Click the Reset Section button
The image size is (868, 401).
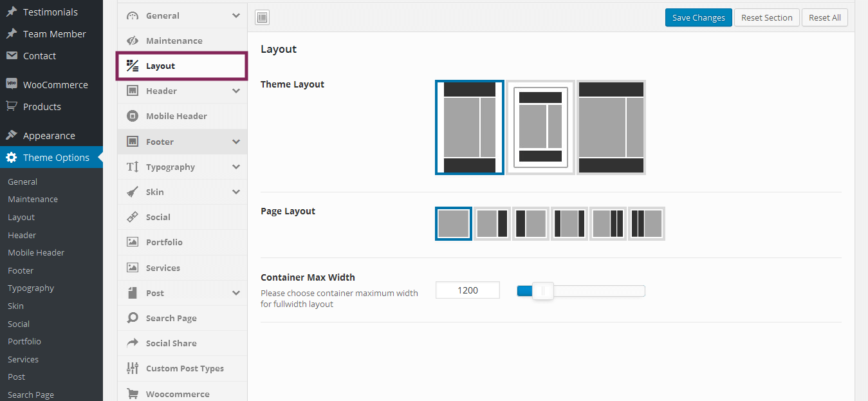[766, 18]
